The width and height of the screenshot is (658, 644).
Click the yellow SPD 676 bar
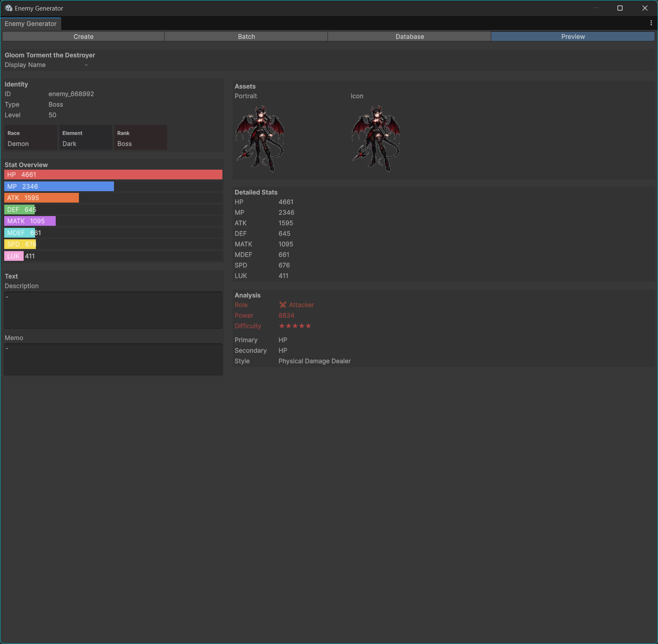coord(20,244)
